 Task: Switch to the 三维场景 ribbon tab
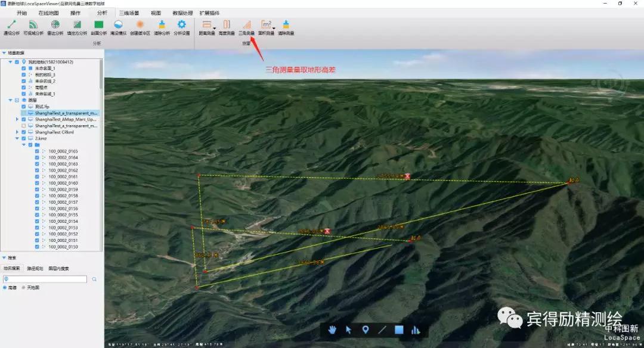pyautogui.click(x=129, y=13)
